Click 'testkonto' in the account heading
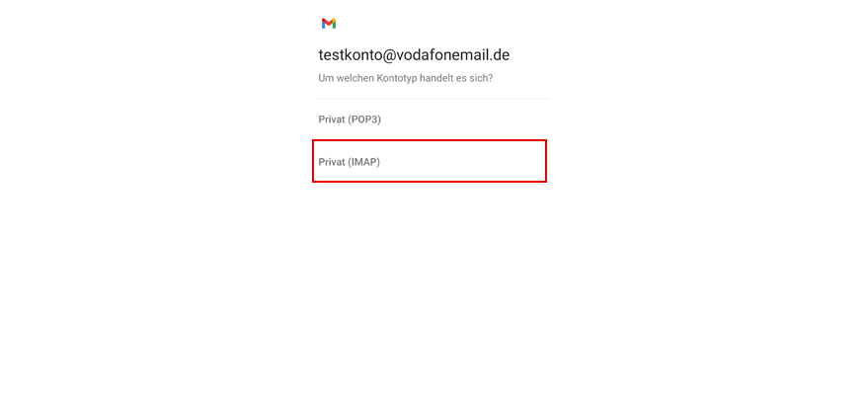This screenshot has height=395, width=868. (x=350, y=55)
